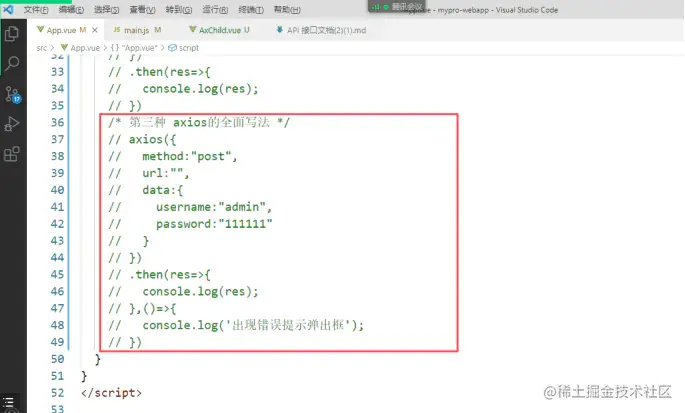Click line number 36 in the gutter

pyautogui.click(x=57, y=122)
